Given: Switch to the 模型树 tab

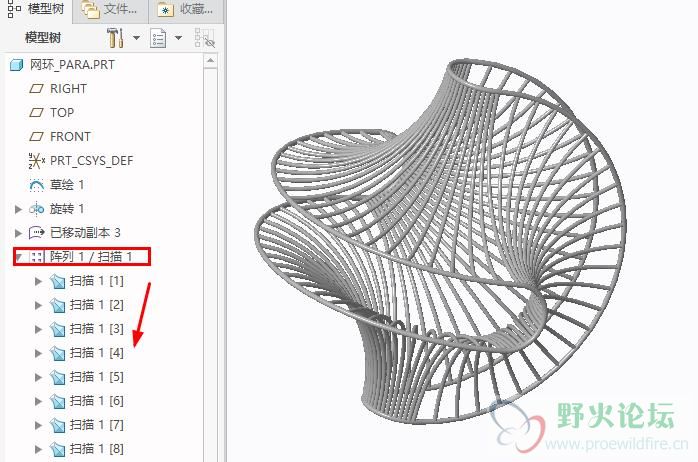Looking at the screenshot, I should 36,9.
